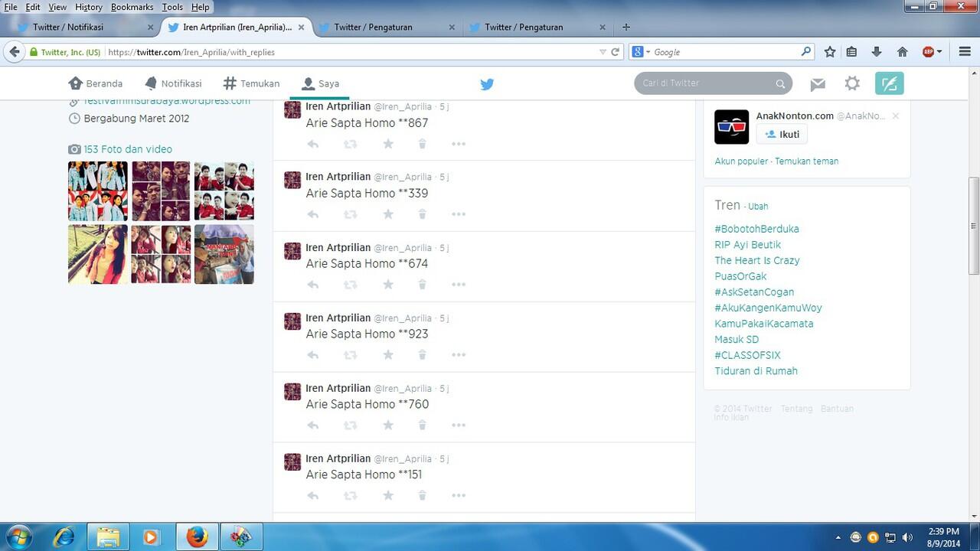Favorite the **339 tweet
The width and height of the screenshot is (980, 551).
click(x=388, y=214)
